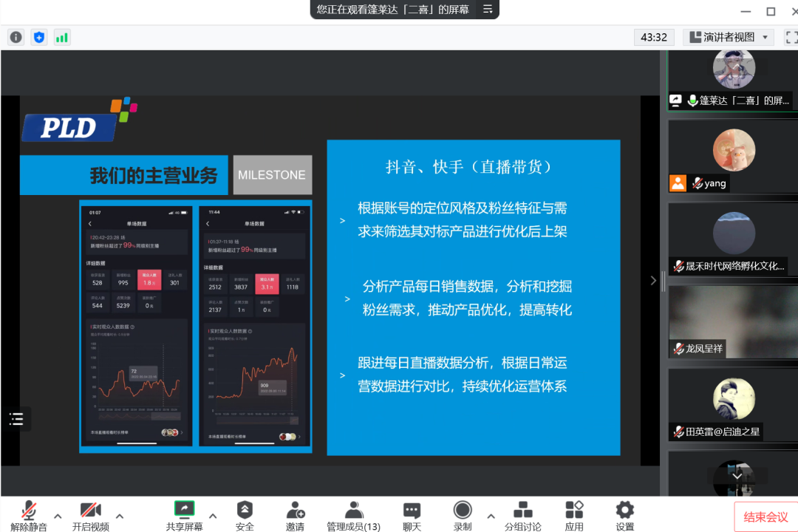
Task: Start sharing with 共享屏幕
Action: (x=184, y=516)
